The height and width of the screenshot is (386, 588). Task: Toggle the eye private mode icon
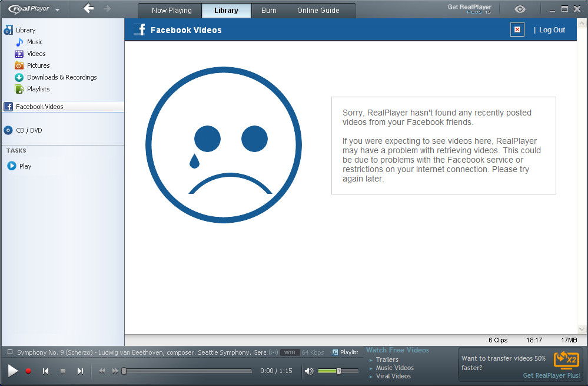520,9
